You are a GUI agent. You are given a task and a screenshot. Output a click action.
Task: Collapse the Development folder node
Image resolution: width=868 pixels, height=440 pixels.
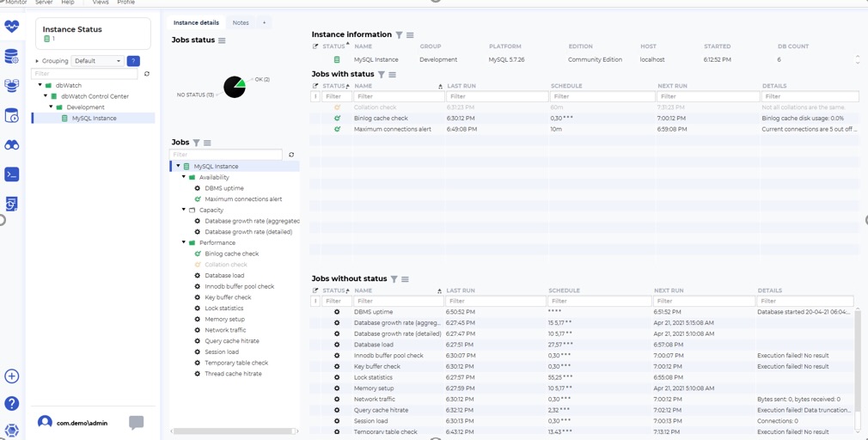[x=52, y=107]
